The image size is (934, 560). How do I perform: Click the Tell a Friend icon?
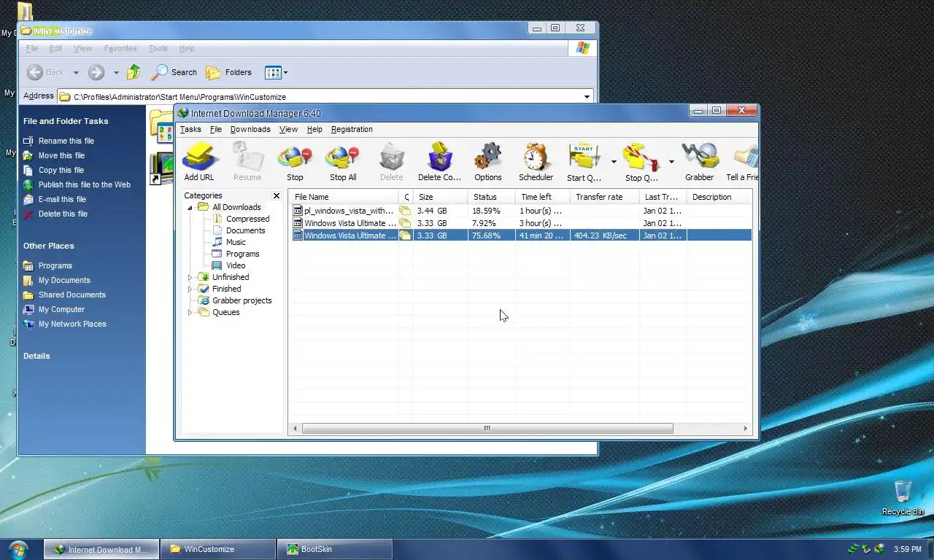(x=742, y=161)
